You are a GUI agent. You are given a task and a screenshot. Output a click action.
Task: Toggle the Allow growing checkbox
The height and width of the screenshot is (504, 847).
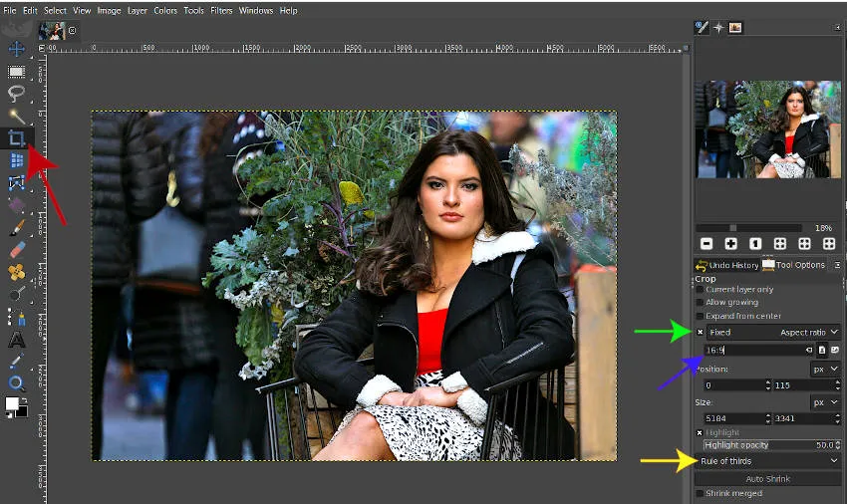(x=700, y=303)
